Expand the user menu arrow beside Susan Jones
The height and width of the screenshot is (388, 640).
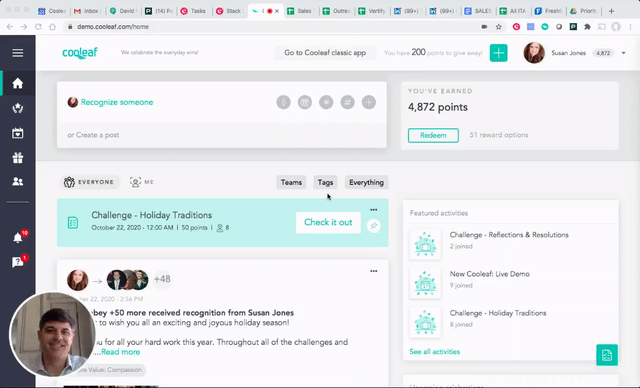tap(623, 53)
